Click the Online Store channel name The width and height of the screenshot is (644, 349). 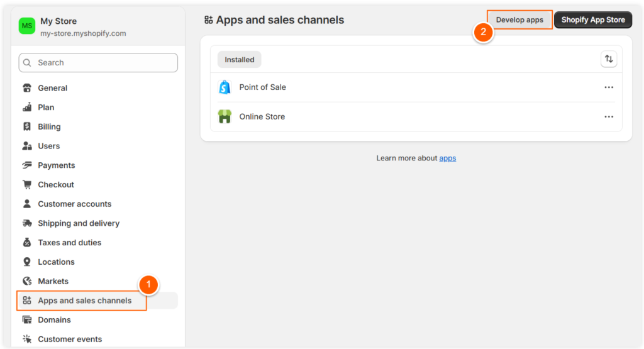pos(262,116)
